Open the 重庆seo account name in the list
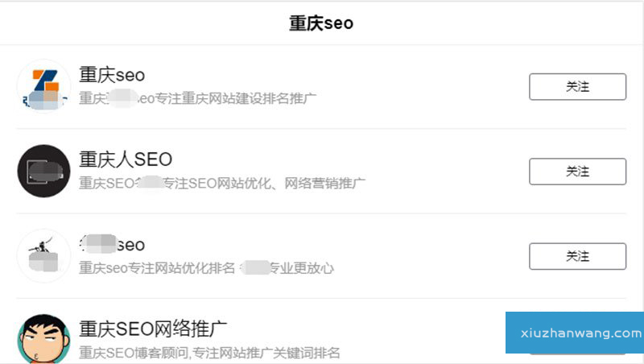The image size is (644, 364). pos(112,75)
